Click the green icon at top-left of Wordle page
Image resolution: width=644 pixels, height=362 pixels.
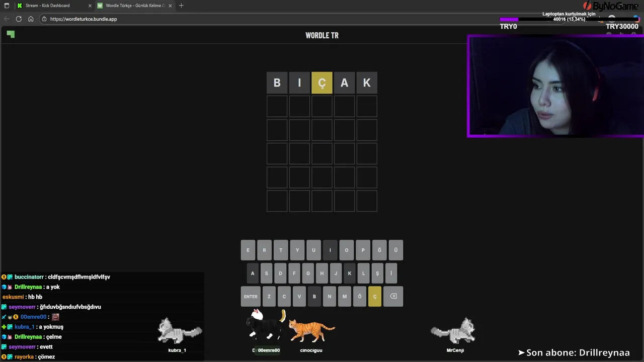pyautogui.click(x=11, y=34)
